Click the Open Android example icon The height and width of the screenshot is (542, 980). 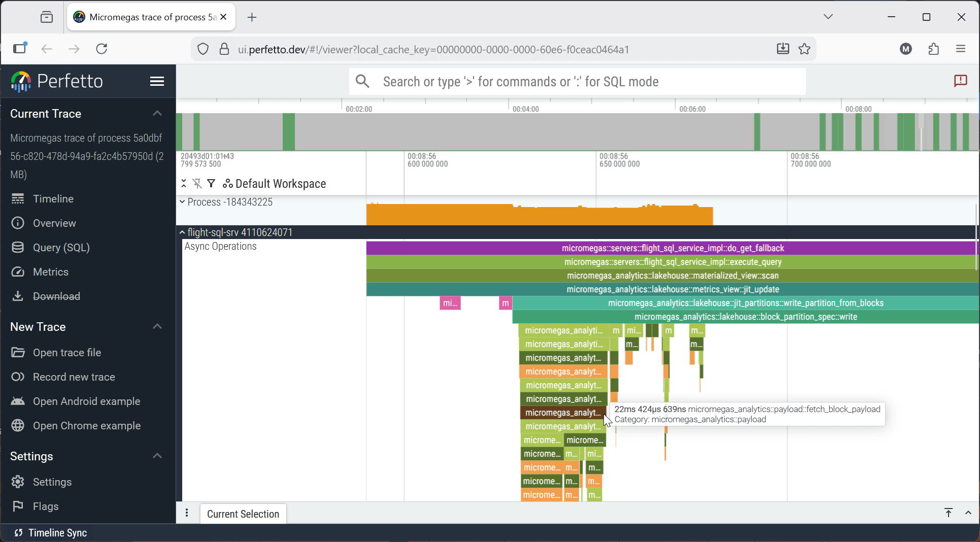(18, 401)
